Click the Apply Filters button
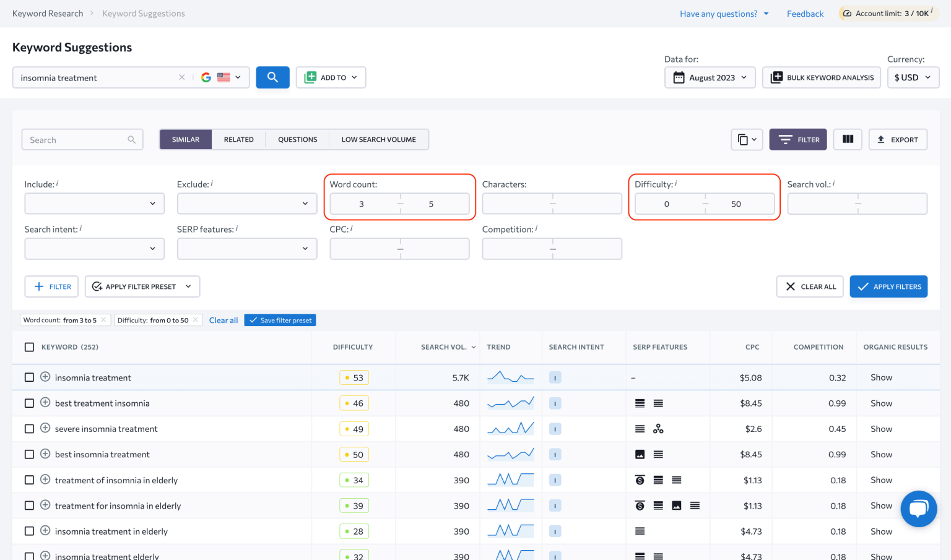 point(888,286)
